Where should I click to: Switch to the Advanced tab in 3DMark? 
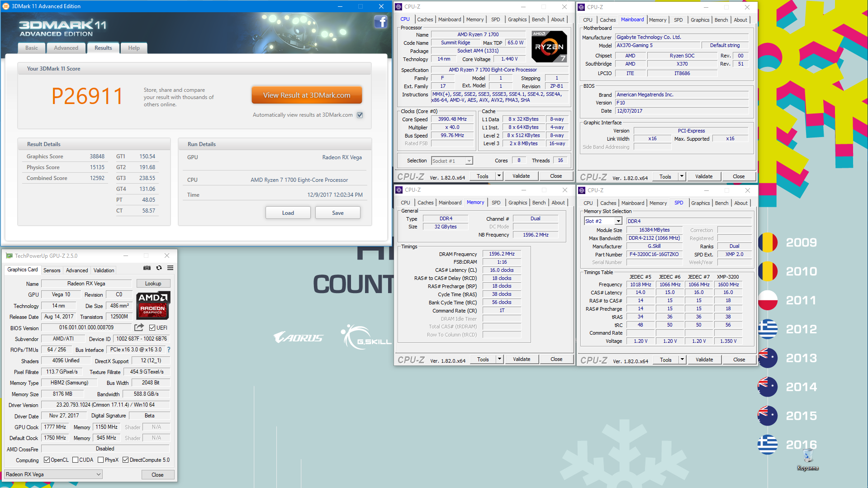click(66, 48)
